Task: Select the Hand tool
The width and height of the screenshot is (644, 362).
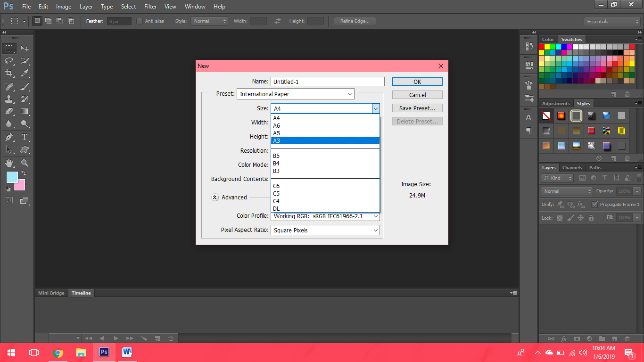Action: 9,163
